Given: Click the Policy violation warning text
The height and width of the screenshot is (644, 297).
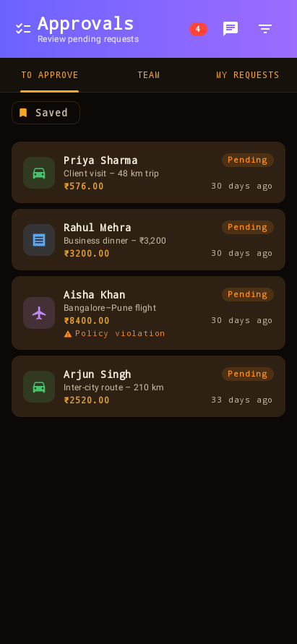Looking at the screenshot, I should tap(119, 333).
